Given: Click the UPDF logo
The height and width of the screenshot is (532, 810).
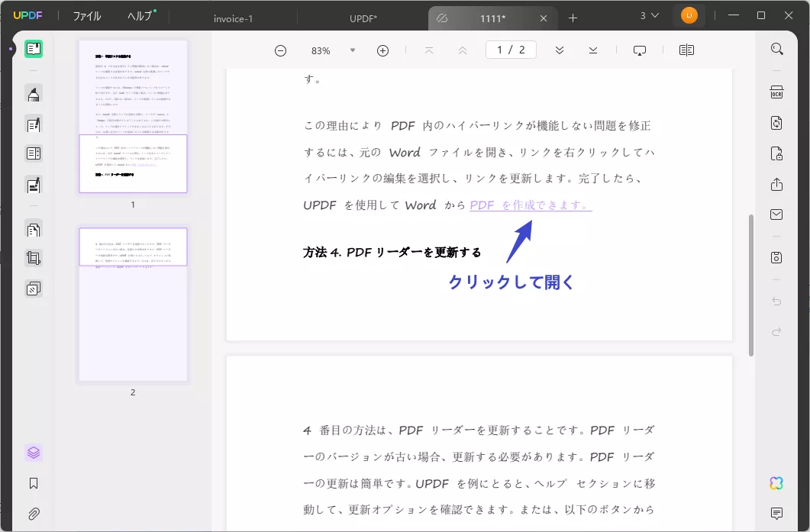Looking at the screenshot, I should pos(28,15).
